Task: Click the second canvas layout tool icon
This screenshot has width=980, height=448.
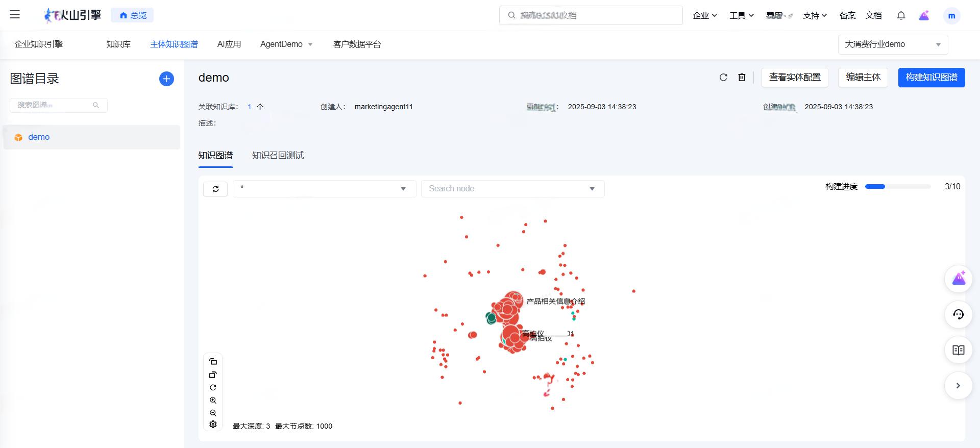Action: pyautogui.click(x=213, y=375)
